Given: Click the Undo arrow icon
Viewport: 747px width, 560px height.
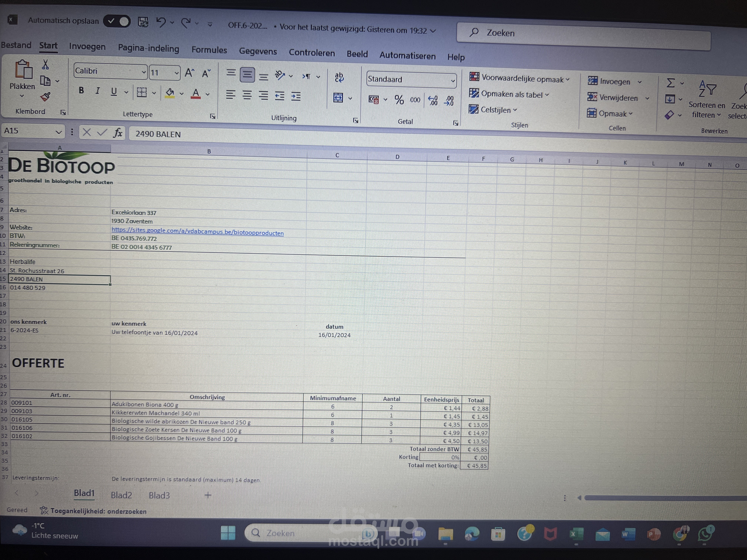Looking at the screenshot, I should click(161, 22).
